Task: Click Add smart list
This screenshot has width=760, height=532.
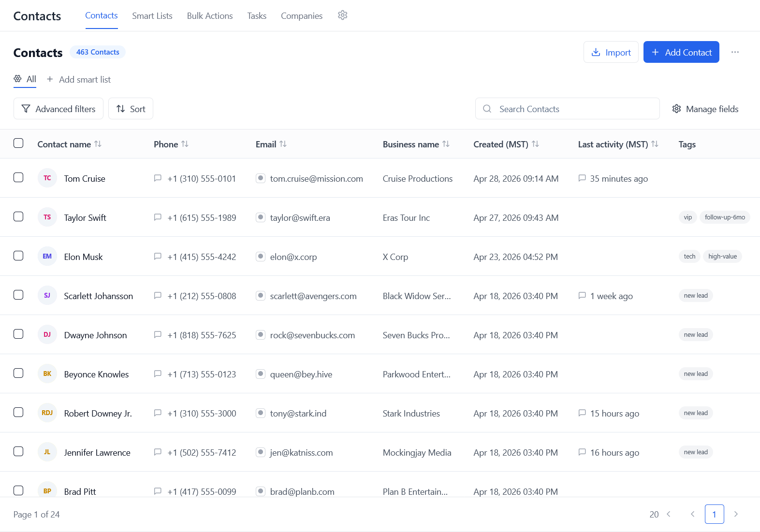Action: pyautogui.click(x=79, y=79)
